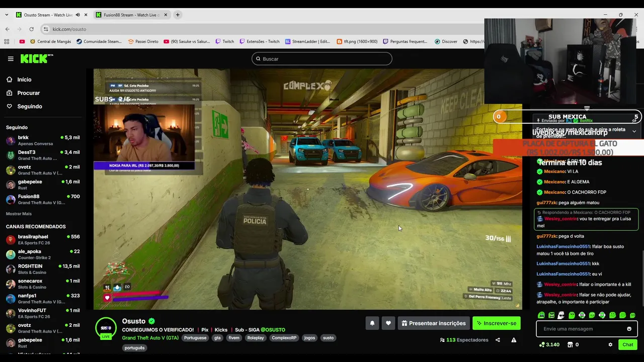Click the 113 Espectadores viewer count
Image resolution: width=644 pixels, height=362 pixels.
(464, 340)
